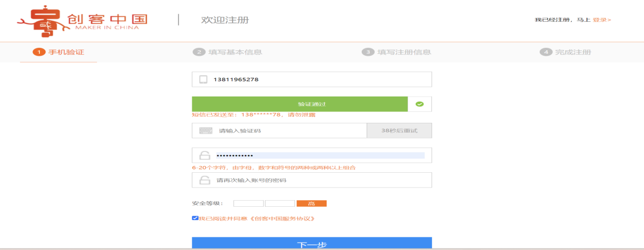The height and width of the screenshot is (250, 644).
Task: Click the 6-20个字符 password hint text
Action: tap(273, 167)
